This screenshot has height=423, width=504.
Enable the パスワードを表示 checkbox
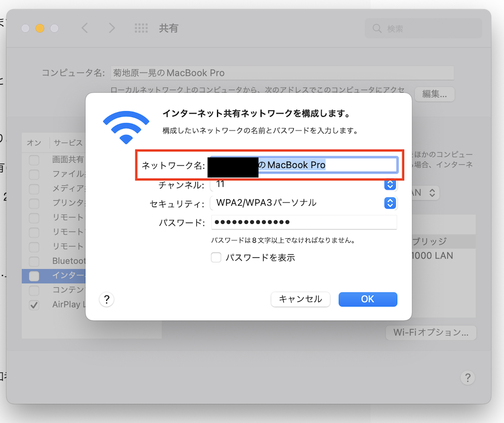(x=216, y=257)
